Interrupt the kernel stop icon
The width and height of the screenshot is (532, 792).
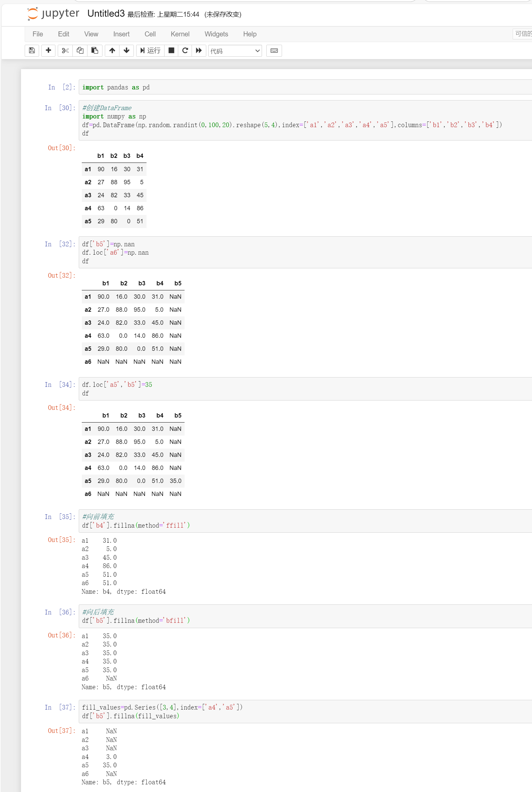click(x=171, y=50)
